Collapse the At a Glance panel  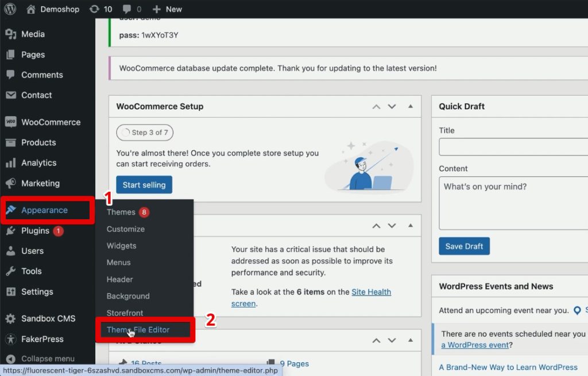[x=411, y=340]
